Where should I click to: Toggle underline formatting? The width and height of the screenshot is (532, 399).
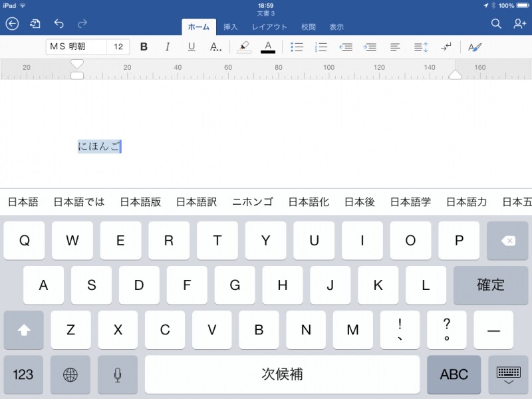coord(191,47)
